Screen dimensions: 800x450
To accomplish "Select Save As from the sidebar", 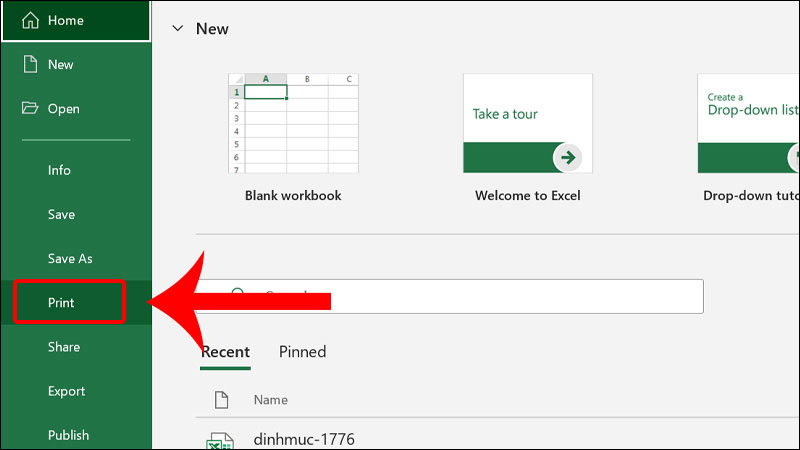I will coord(70,258).
